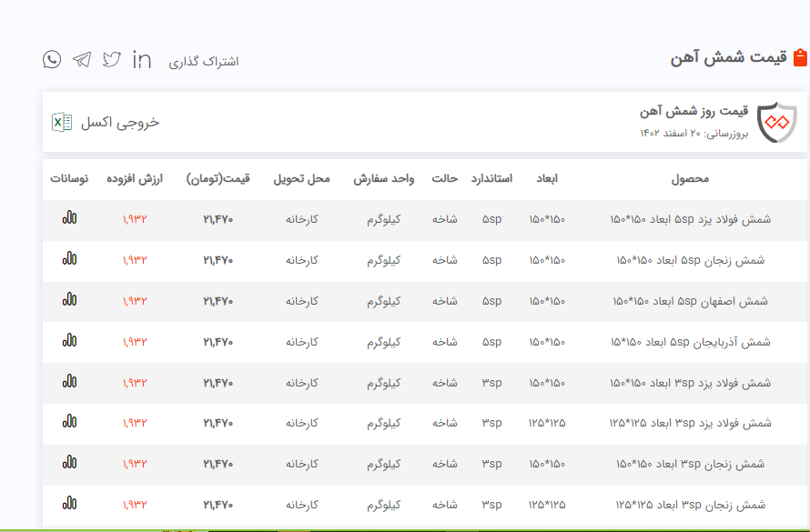The image size is (810, 532).
Task: Open the شمش زنجان 5sp ابعاد 150*150 product link
Action: pyautogui.click(x=690, y=260)
